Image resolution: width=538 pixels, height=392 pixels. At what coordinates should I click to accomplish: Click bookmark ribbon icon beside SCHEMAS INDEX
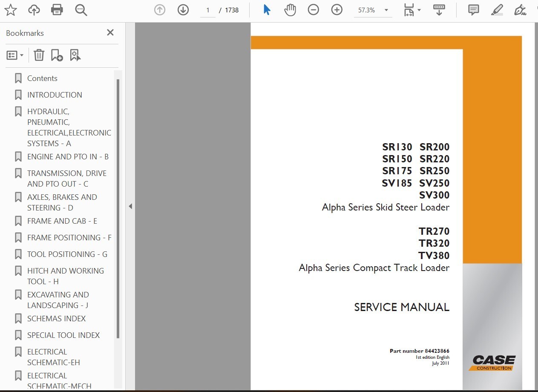coord(18,318)
